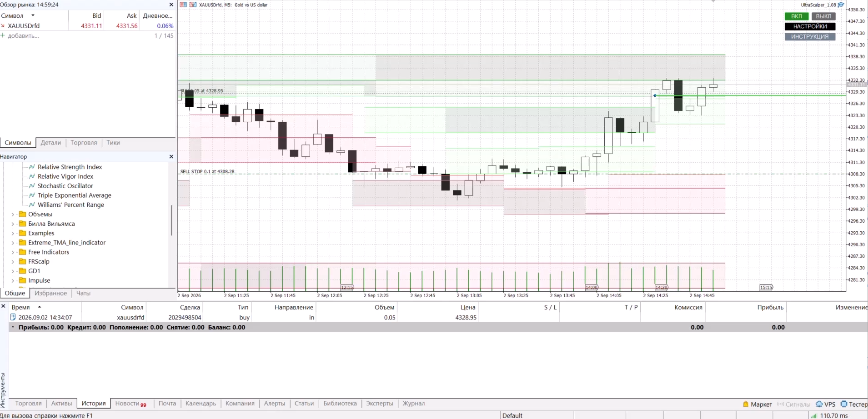Expand the Объемы folder

13,214
